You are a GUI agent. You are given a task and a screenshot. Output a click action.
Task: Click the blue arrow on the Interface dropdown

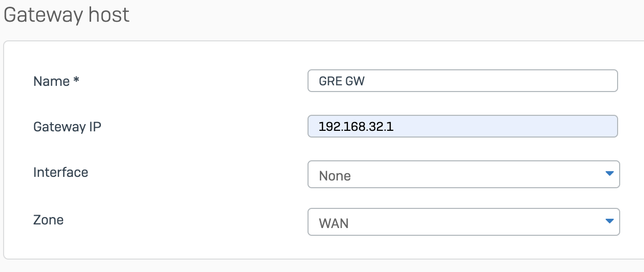tap(609, 174)
